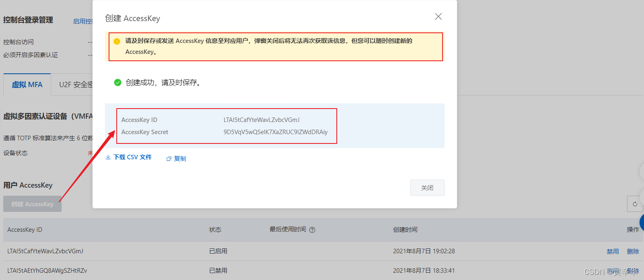Click creation time 2021年8月7日 18:33:41
Image resolution: width=644 pixels, height=280 pixels.
point(424,270)
